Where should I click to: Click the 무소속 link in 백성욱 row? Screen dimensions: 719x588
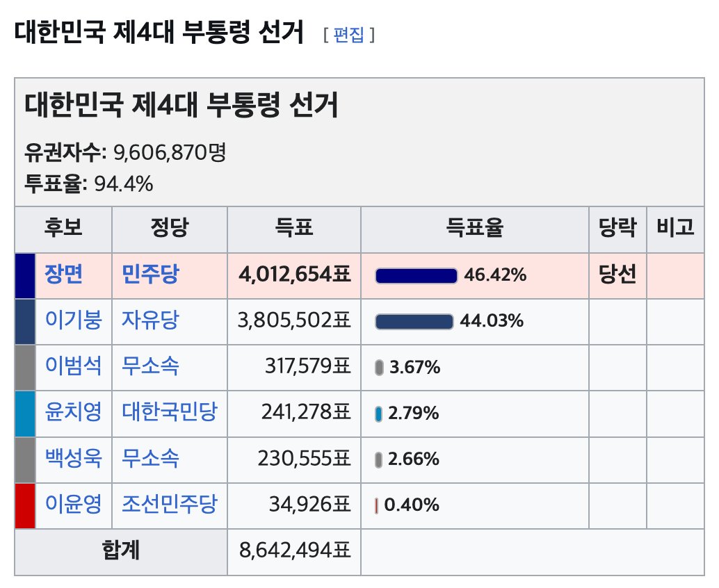[x=150, y=459]
